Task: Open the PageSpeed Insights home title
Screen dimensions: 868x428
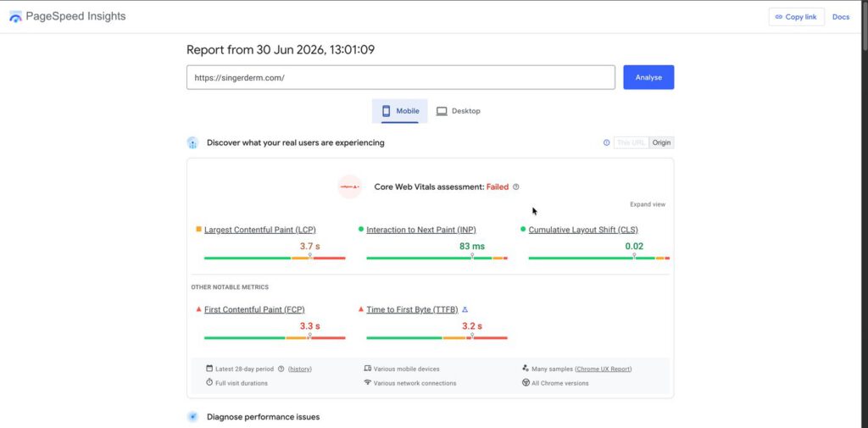Action: [75, 17]
